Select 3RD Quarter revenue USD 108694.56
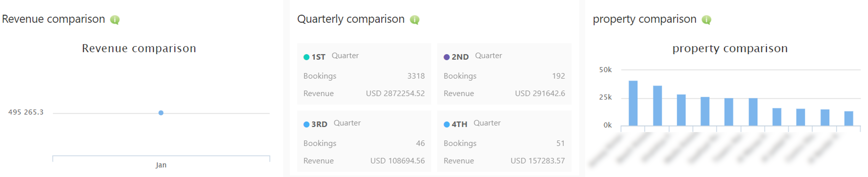 (397, 161)
